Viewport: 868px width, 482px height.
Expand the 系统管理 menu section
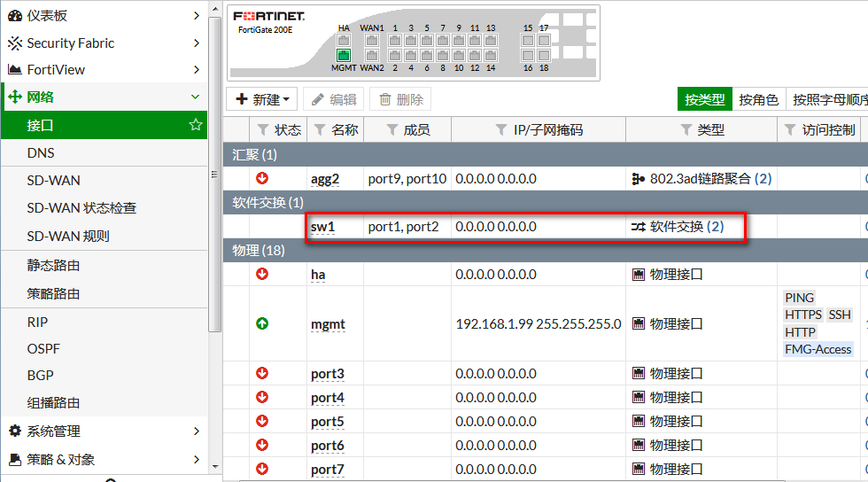[196, 431]
